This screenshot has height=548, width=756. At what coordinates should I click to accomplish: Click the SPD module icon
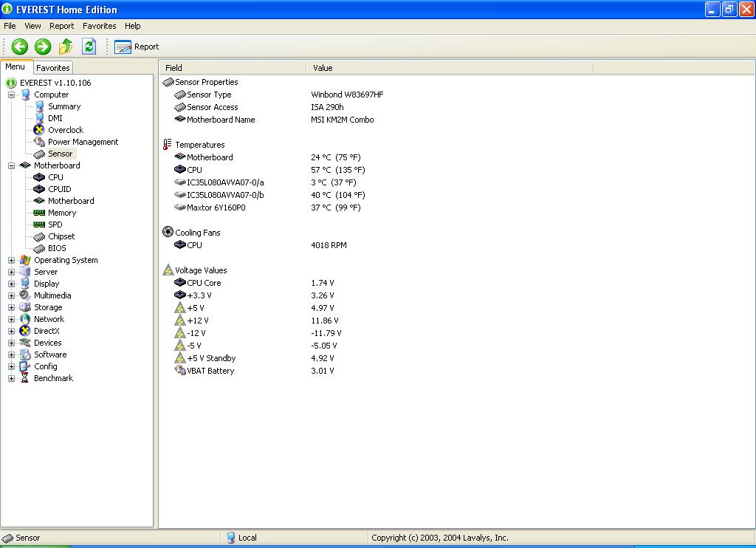tap(39, 225)
